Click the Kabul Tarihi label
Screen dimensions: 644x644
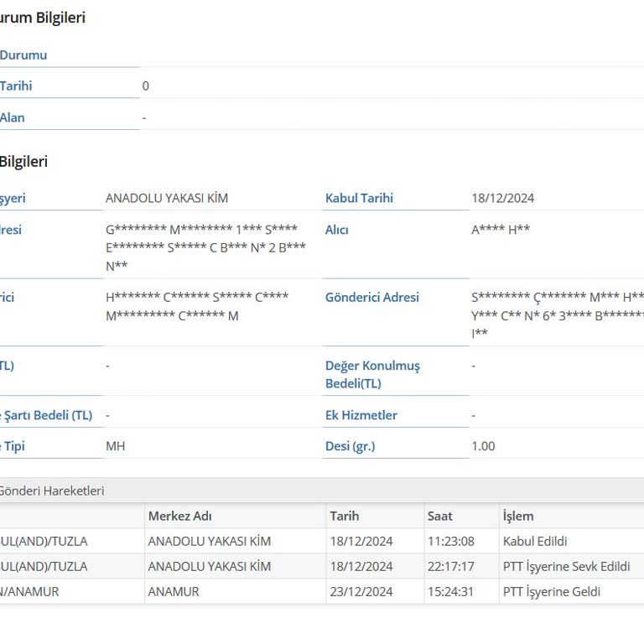point(359,198)
